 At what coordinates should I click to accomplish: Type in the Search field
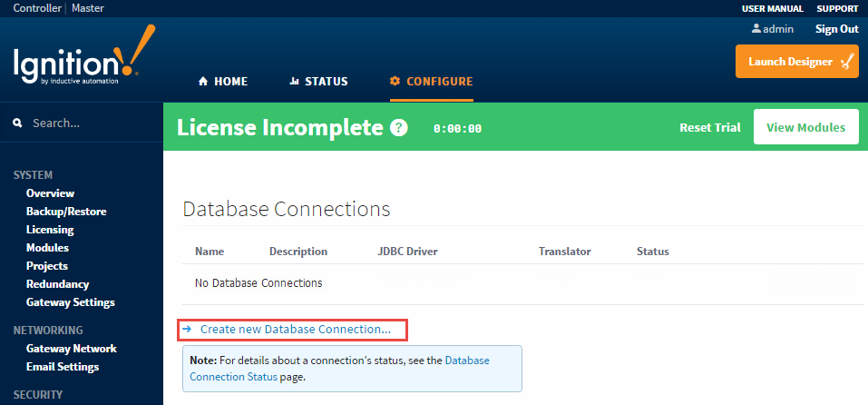pos(91,123)
